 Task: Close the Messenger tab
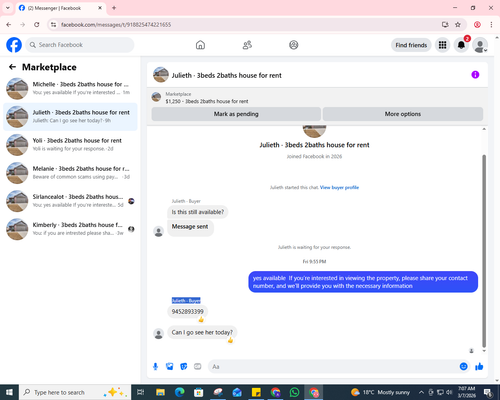pos(100,8)
